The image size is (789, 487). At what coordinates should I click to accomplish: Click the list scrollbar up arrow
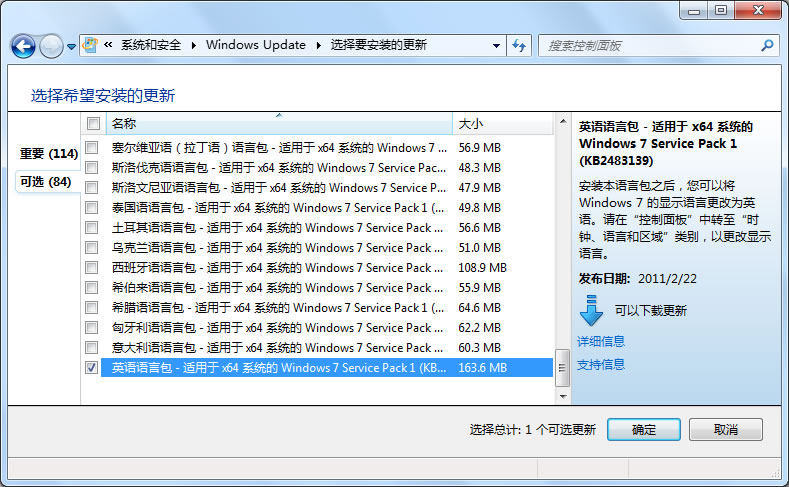click(x=563, y=121)
